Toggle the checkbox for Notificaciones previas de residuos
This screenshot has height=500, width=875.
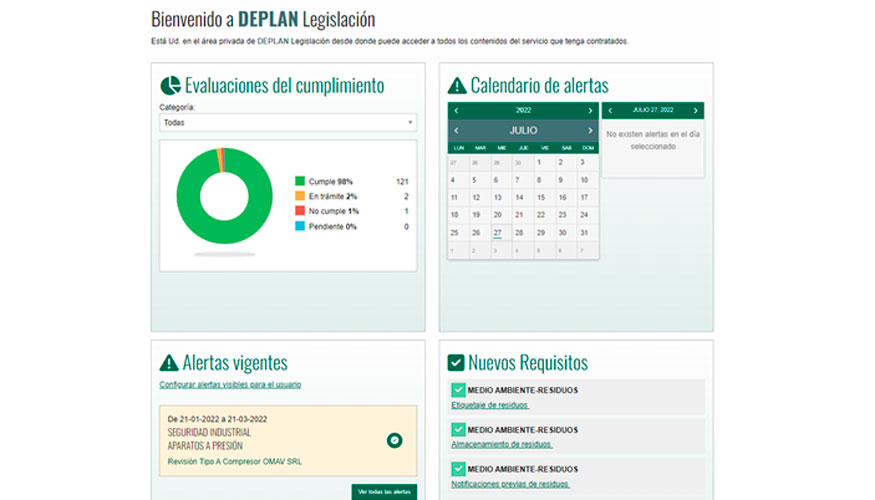click(458, 469)
